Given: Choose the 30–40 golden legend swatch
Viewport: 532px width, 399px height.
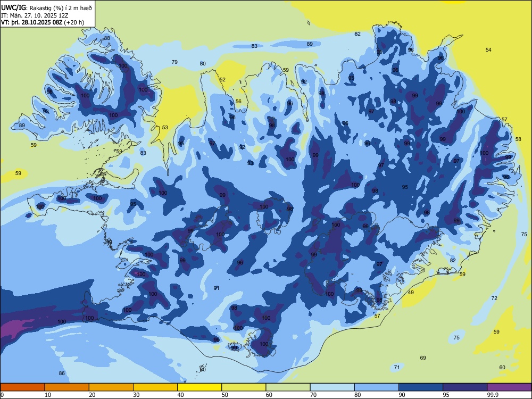Looking at the screenshot, I should [155, 387].
